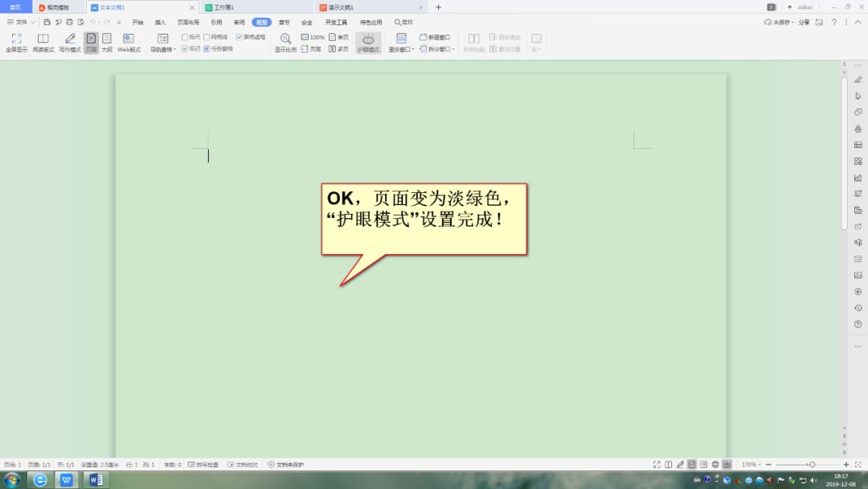Show multiple pages (多页) layout

tap(339, 49)
